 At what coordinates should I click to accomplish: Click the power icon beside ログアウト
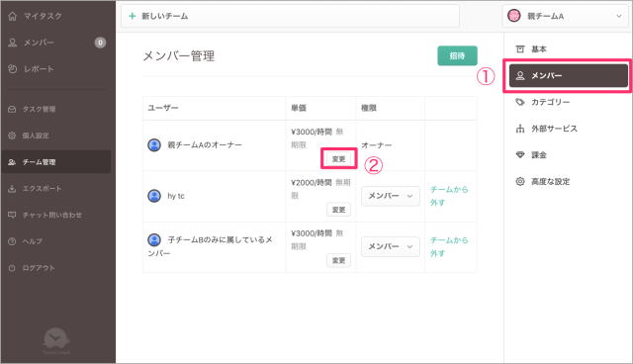[12, 268]
